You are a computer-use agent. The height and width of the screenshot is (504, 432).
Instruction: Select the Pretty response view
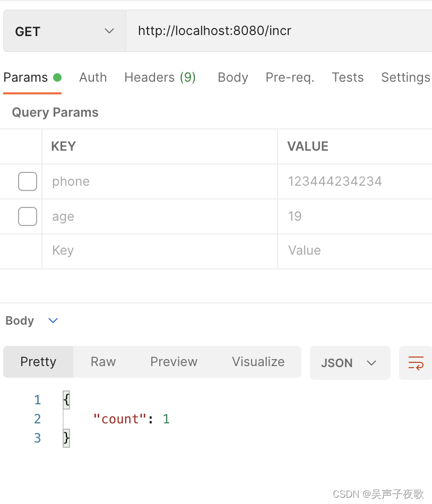(x=38, y=362)
